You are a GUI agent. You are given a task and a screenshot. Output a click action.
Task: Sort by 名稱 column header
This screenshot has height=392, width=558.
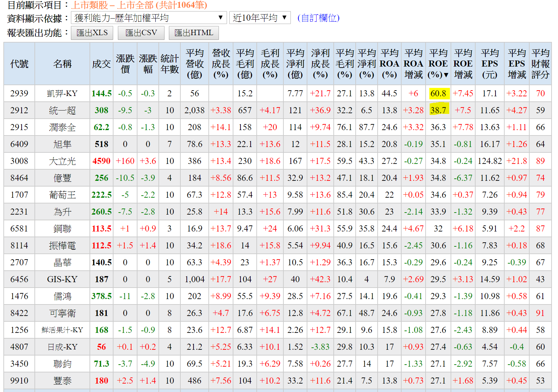click(x=62, y=64)
